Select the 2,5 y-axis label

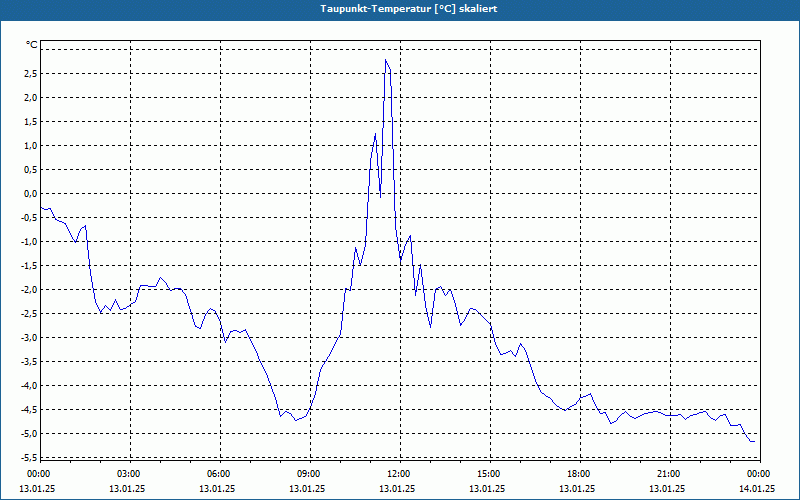click(31, 73)
